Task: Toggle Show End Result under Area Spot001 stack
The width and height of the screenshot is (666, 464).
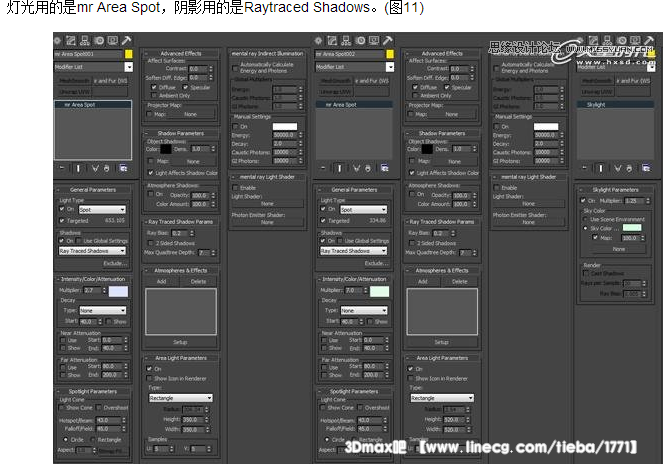Action: click(78, 168)
